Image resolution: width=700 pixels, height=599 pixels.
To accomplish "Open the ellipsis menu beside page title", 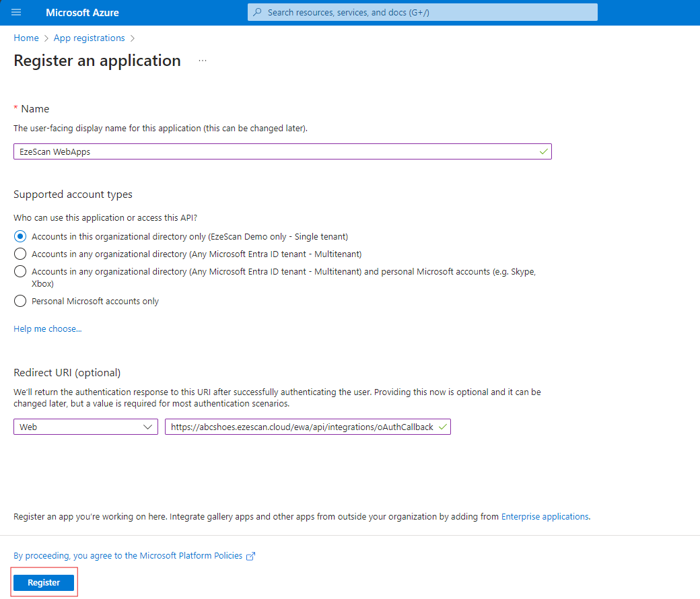I will 203,61.
